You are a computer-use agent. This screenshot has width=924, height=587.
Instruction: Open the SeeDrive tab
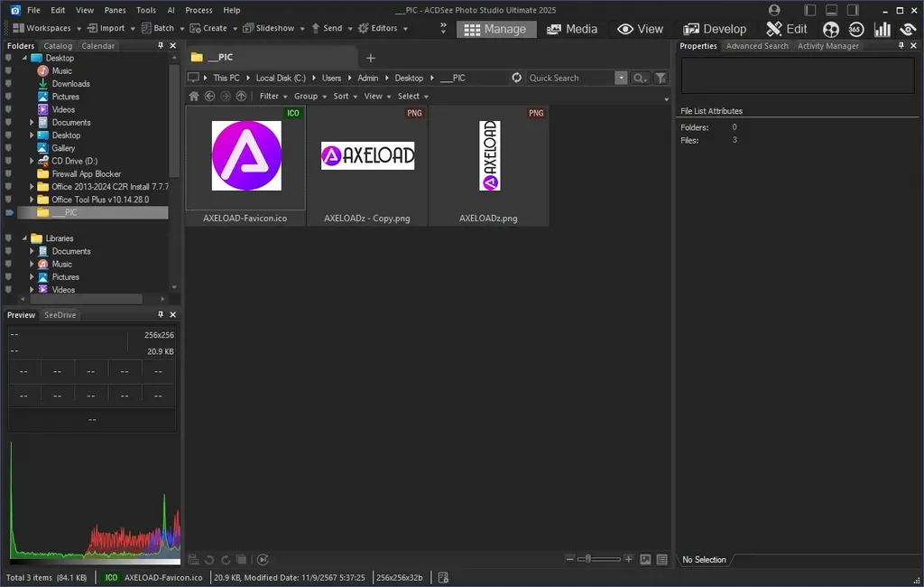60,315
